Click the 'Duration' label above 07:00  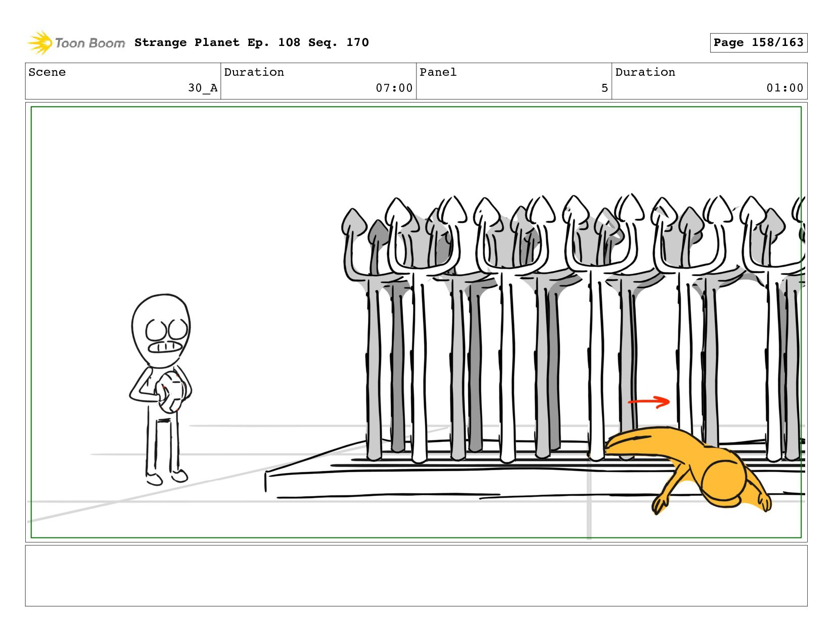pos(254,72)
